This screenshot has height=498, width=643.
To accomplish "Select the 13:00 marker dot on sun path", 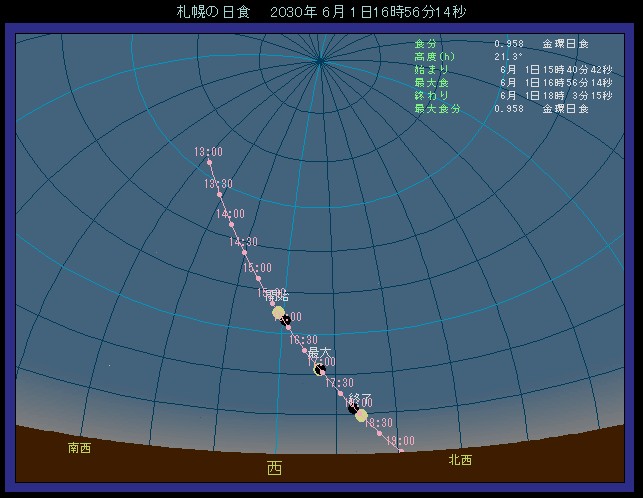I will [209, 161].
